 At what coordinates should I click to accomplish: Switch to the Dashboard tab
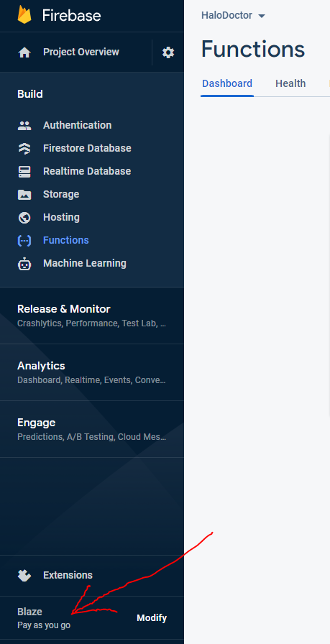(227, 84)
